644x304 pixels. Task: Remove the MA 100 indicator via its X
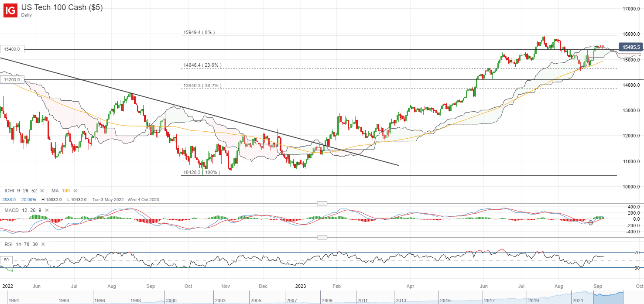click(x=75, y=191)
